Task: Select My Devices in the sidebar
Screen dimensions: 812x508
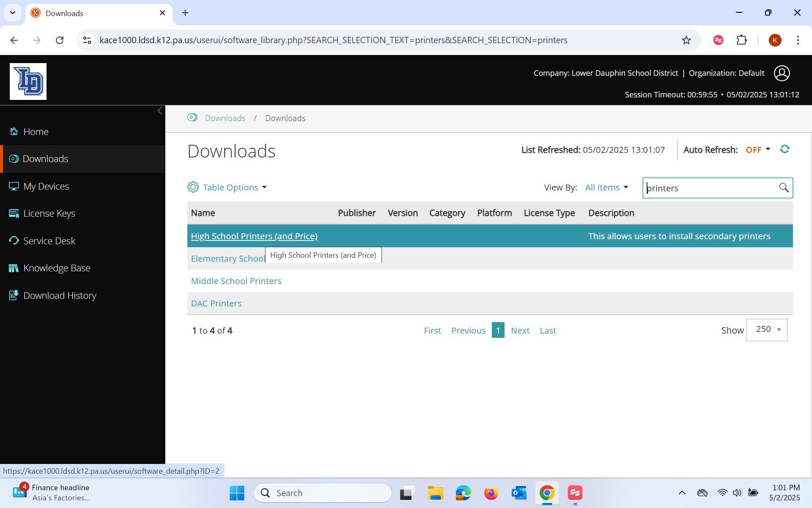Action: (x=46, y=186)
